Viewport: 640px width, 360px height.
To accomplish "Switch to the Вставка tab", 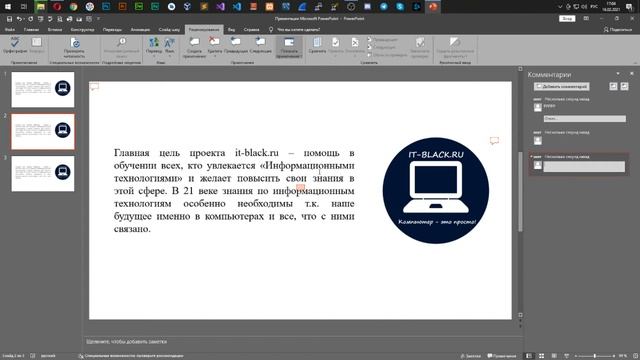I will [55, 29].
